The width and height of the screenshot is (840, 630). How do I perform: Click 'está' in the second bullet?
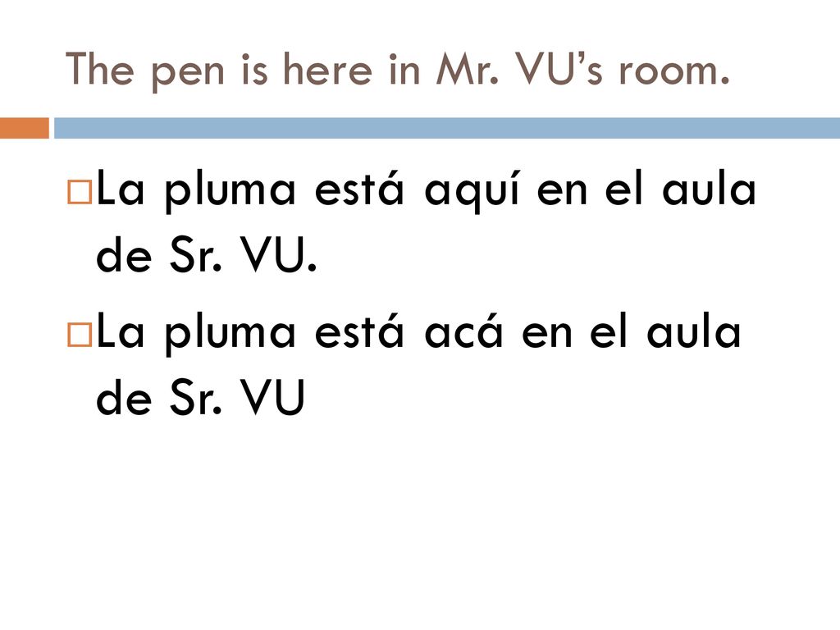(359, 331)
